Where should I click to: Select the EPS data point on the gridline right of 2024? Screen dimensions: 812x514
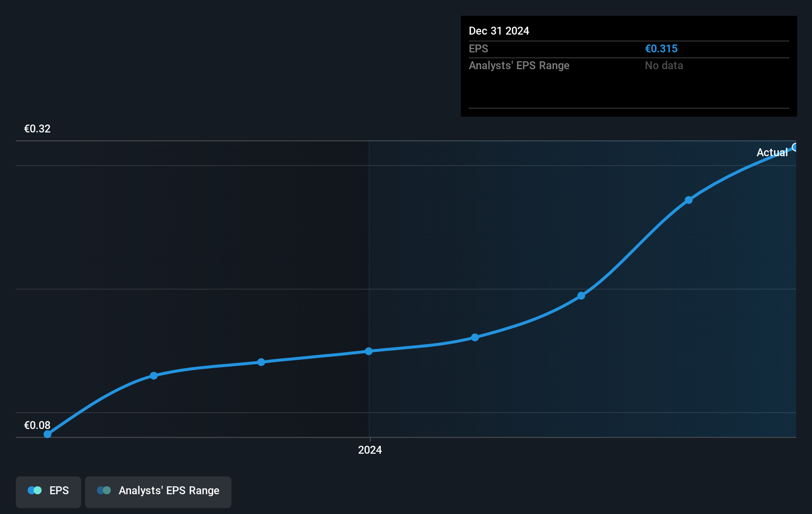click(582, 296)
